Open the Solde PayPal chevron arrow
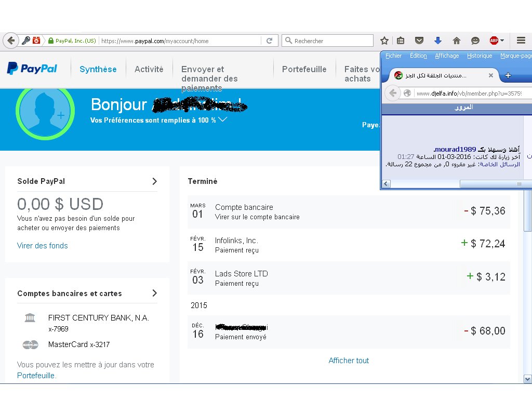The image size is (532, 399). pos(155,181)
